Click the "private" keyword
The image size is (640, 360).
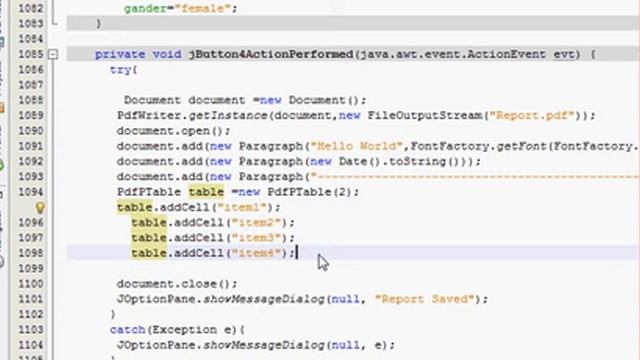click(x=120, y=55)
